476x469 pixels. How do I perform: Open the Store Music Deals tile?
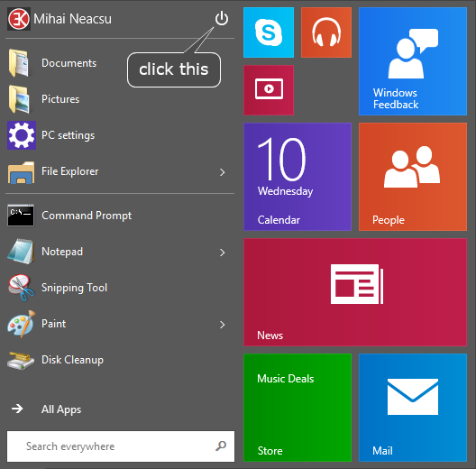point(297,408)
